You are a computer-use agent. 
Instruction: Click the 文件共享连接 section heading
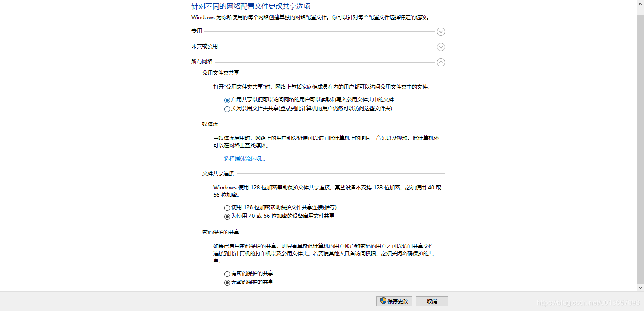pyautogui.click(x=218, y=174)
